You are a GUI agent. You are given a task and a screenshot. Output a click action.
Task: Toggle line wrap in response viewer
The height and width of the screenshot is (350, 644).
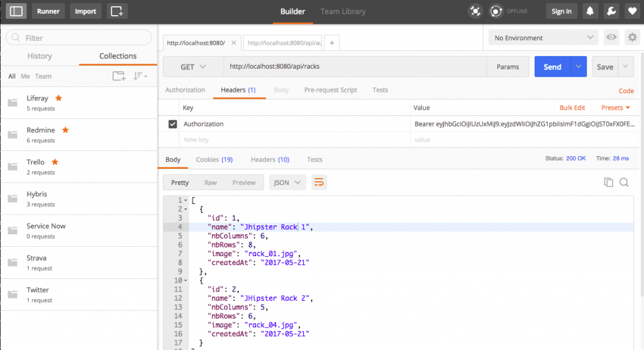point(319,183)
